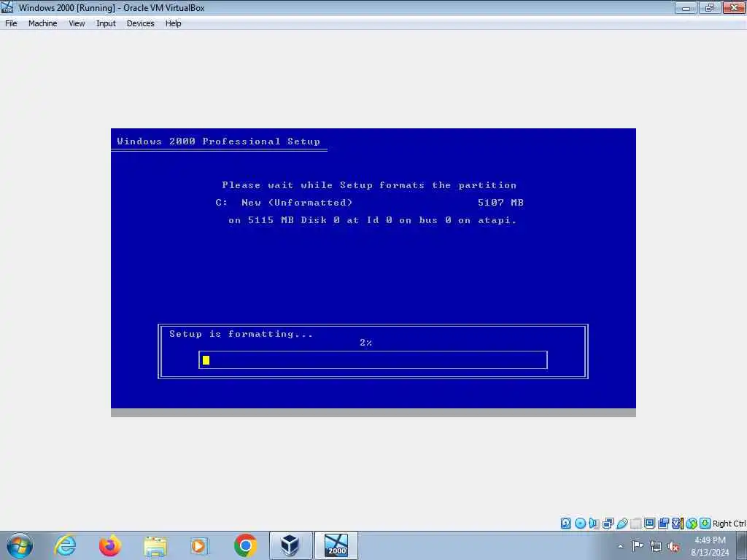747x560 pixels.
Task: Click the 'Setup is formatting...' text
Action: pos(241,334)
